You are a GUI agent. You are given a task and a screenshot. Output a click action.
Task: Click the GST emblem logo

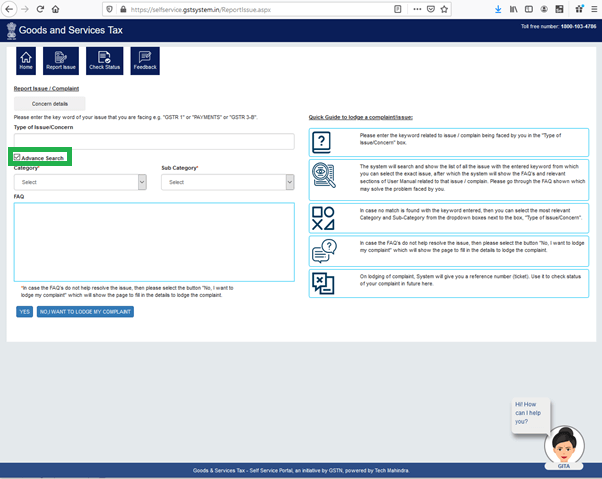click(12, 30)
